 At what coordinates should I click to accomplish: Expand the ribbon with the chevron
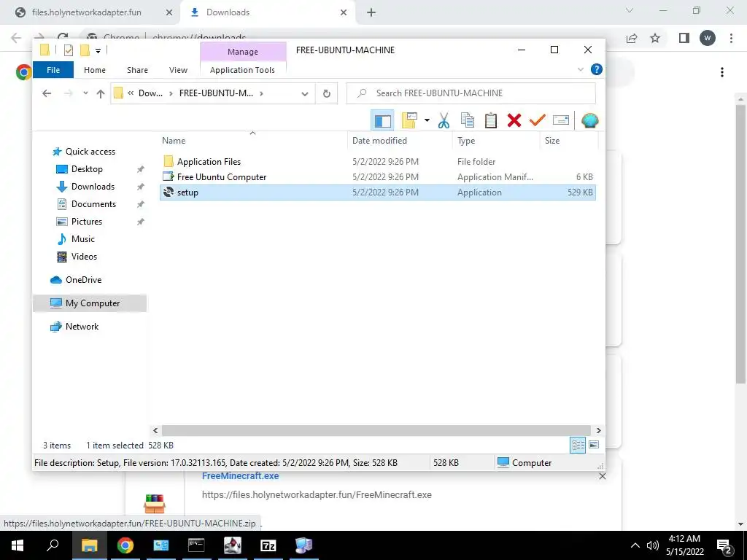point(580,69)
